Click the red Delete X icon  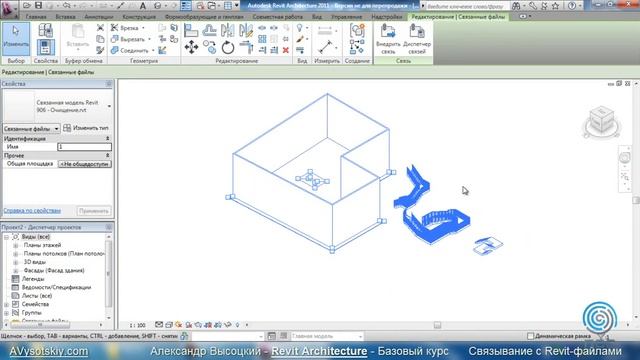(286, 50)
